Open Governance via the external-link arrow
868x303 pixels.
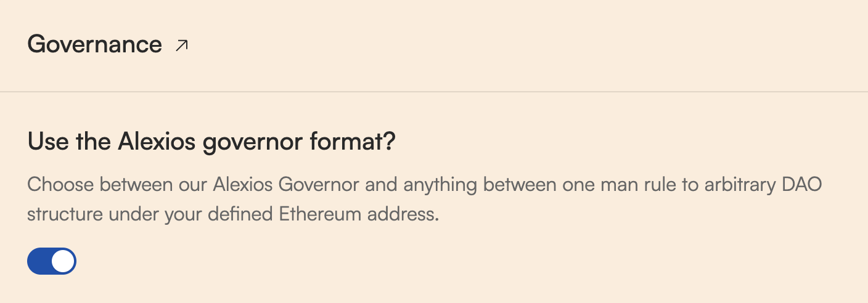point(181,45)
